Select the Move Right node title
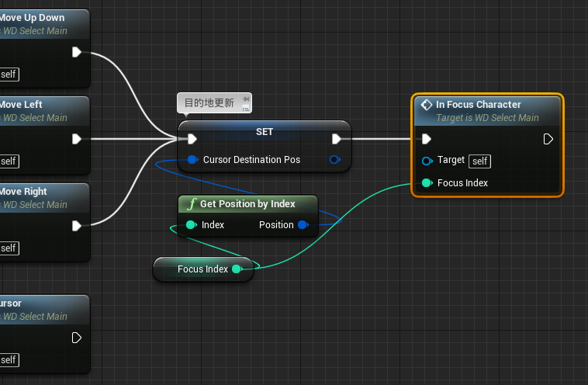The height and width of the screenshot is (385, 588). coord(23,192)
